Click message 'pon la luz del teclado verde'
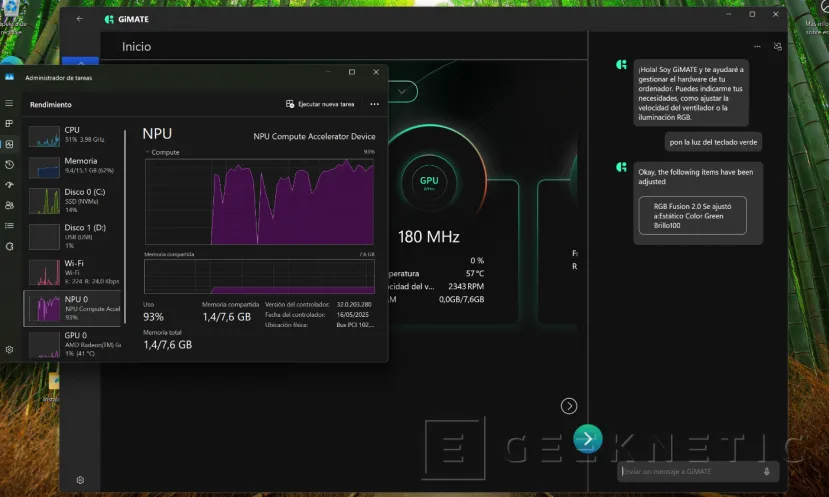 pyautogui.click(x=713, y=142)
